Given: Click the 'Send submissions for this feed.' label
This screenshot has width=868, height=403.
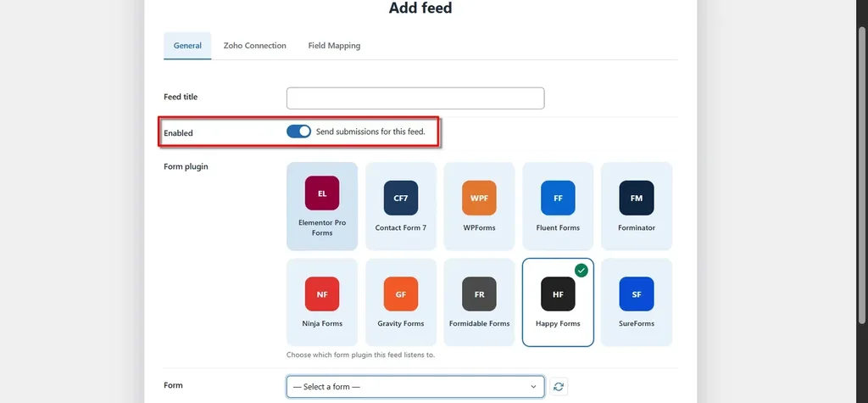Looking at the screenshot, I should click(370, 132).
